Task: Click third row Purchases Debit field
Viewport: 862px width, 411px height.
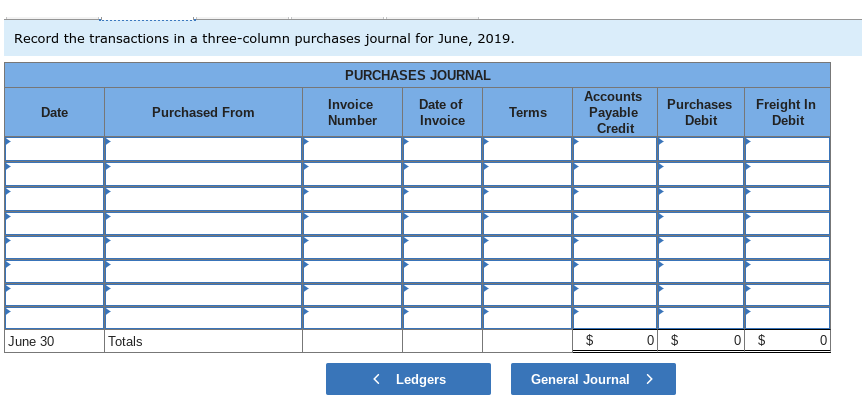Action: [701, 199]
